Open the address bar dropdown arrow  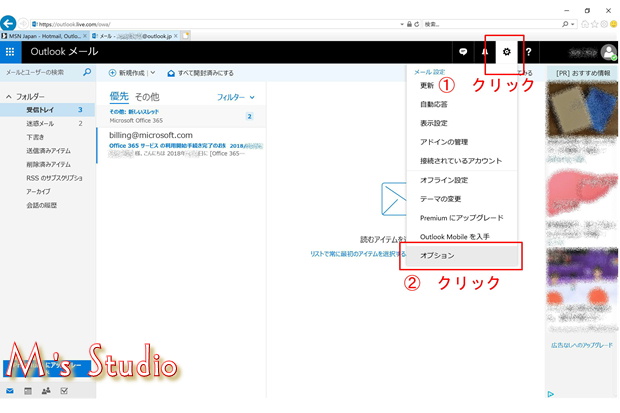pos(402,24)
